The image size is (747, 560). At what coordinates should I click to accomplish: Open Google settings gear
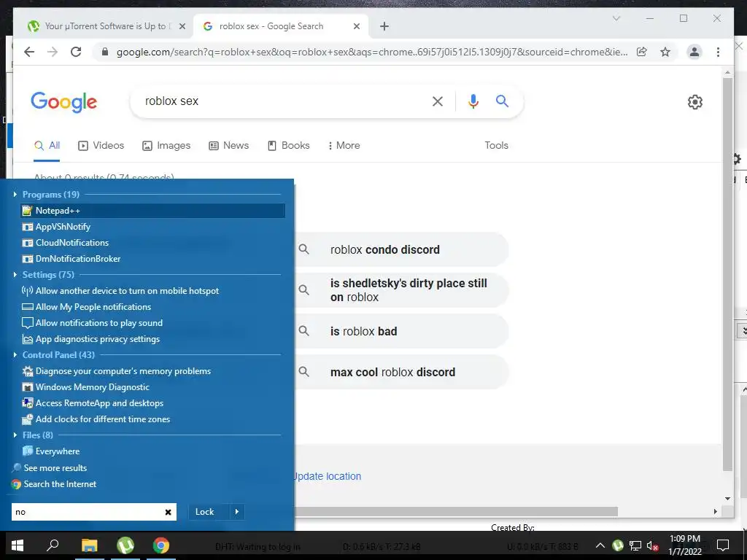(x=694, y=102)
